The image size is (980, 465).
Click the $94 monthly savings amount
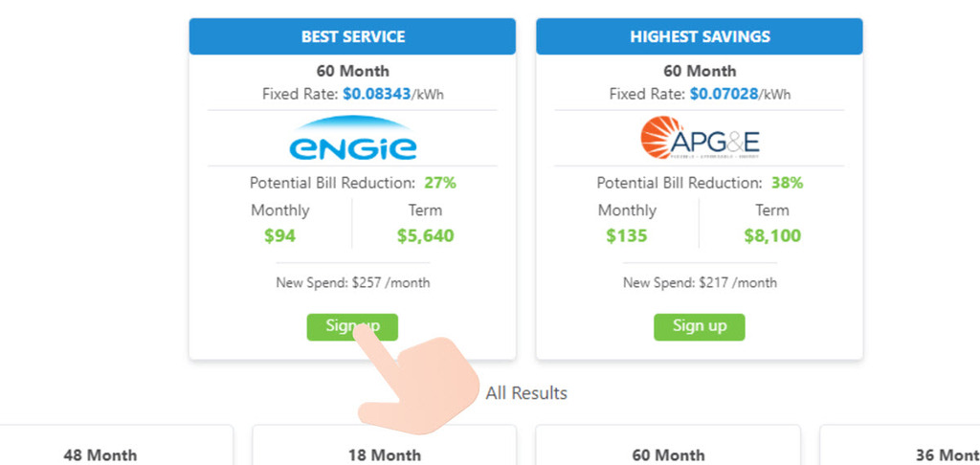pos(279,235)
